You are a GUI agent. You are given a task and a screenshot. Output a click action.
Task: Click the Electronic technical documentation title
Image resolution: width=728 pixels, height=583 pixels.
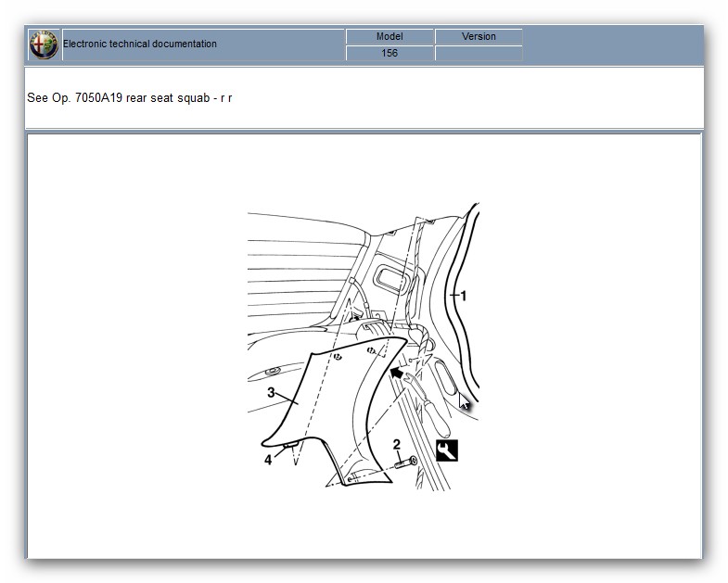(x=140, y=44)
